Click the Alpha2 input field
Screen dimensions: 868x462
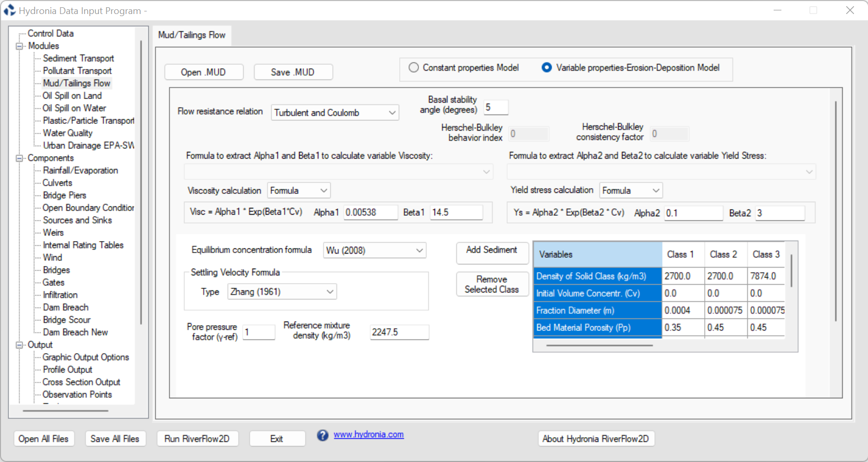694,213
